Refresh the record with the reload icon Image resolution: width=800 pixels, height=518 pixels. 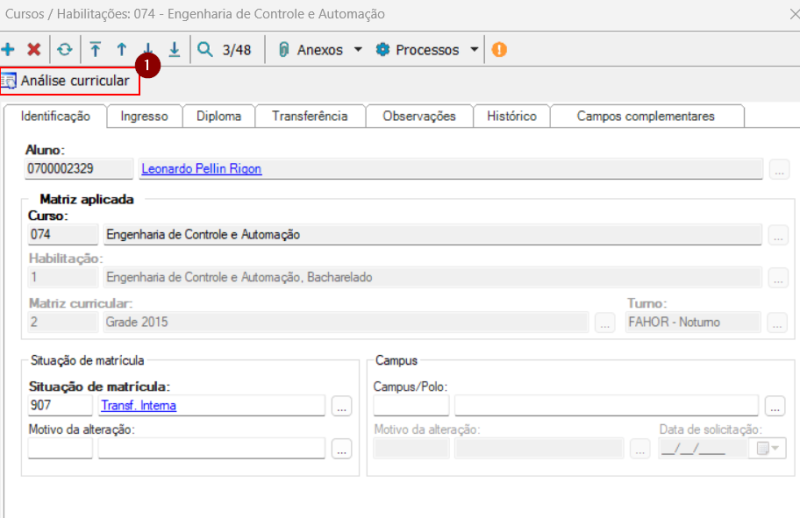click(64, 50)
